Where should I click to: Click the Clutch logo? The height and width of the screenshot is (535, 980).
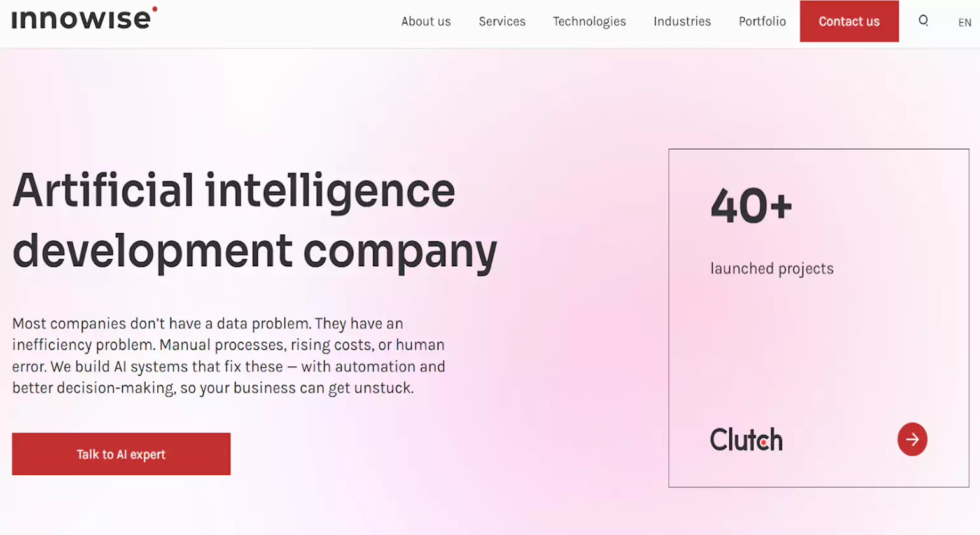[x=746, y=439]
